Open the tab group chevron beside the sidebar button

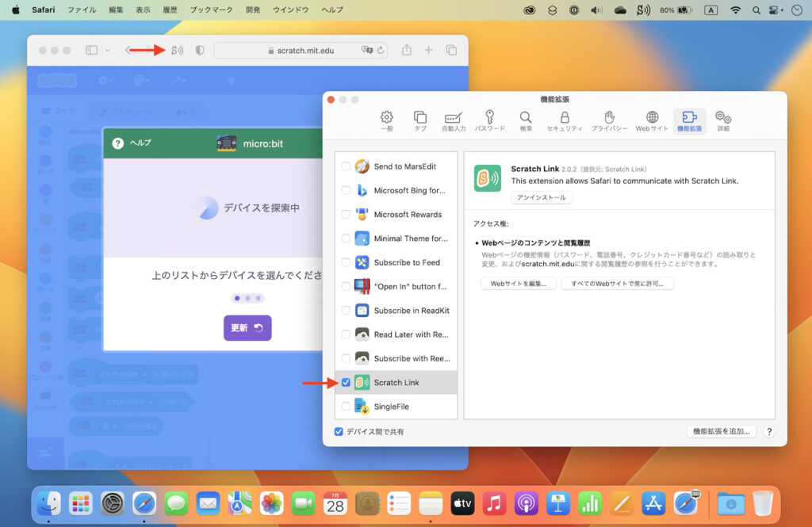point(105,50)
